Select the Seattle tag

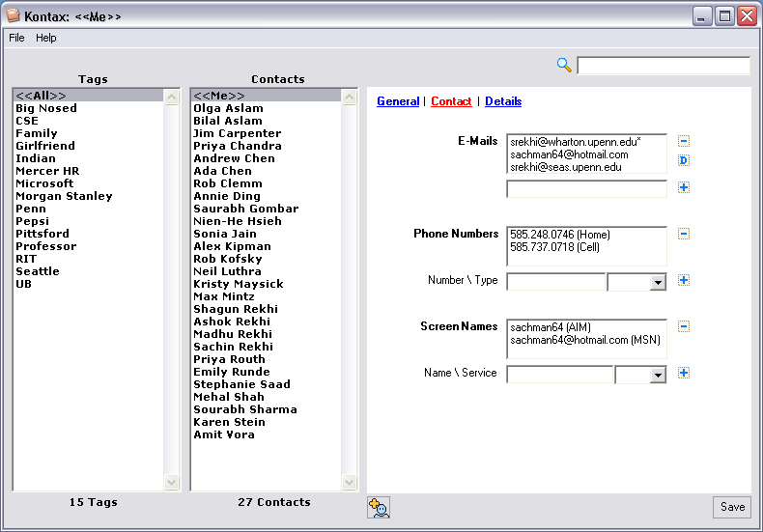click(x=89, y=271)
